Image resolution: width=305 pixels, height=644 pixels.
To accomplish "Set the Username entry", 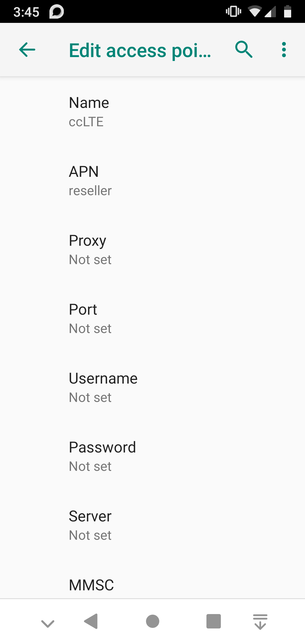I will 152,388.
